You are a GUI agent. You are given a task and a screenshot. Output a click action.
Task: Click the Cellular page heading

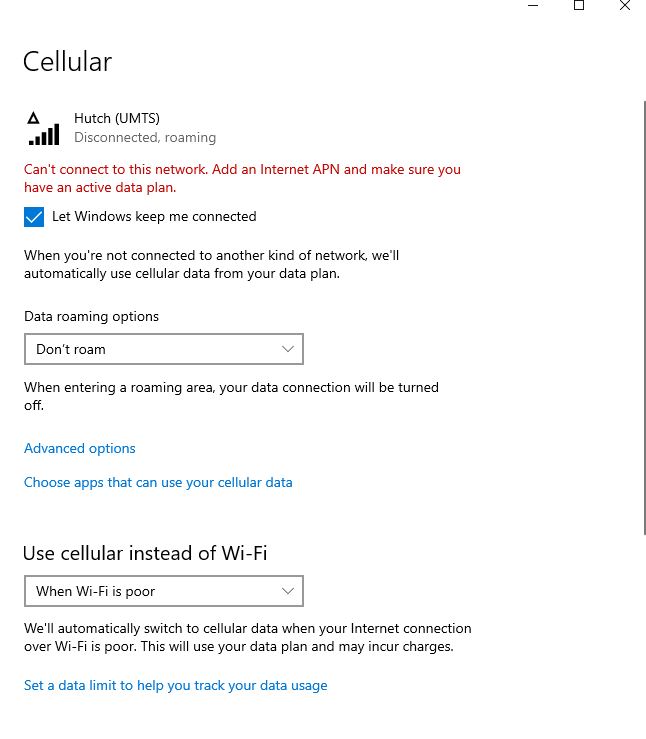67,62
